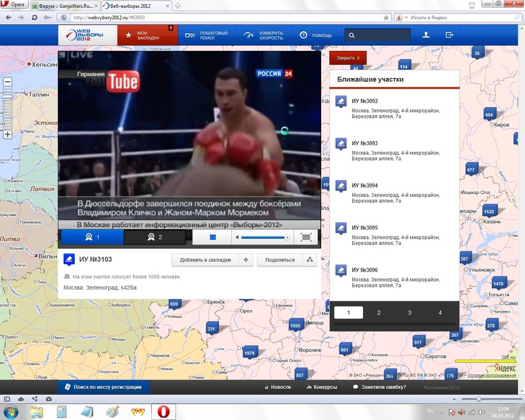
Task: Go to page 2 of nearby stations
Action: (x=379, y=313)
